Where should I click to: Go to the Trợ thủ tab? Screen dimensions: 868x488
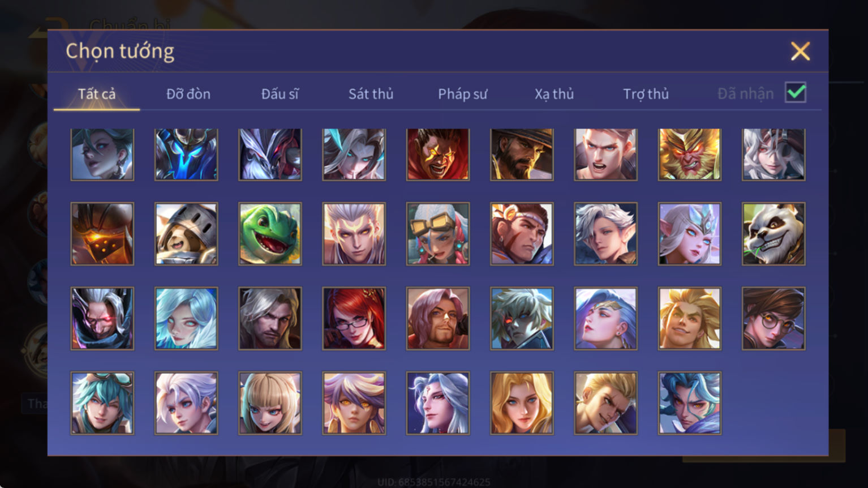tap(646, 94)
